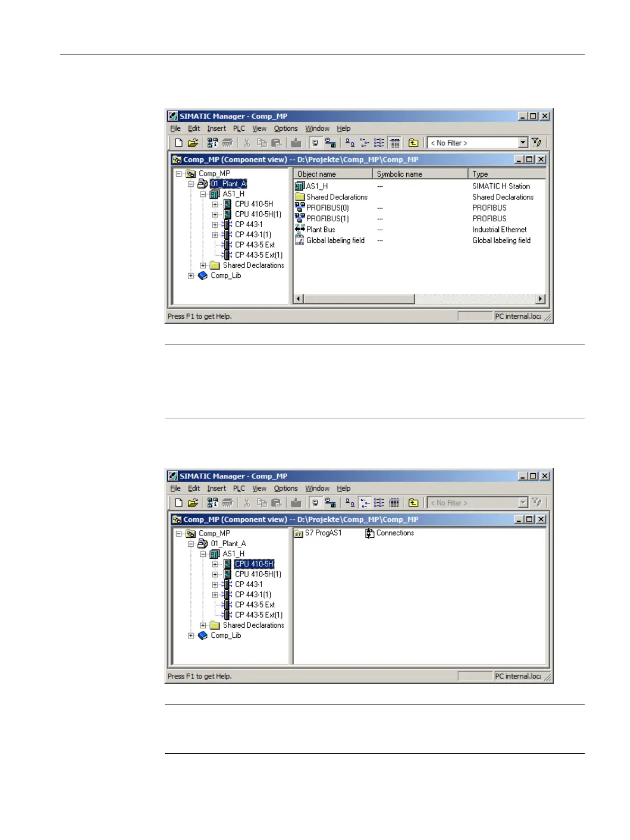The height and width of the screenshot is (840, 630).
Task: Collapse Comp_MP root node in upper tree
Action: pyautogui.click(x=179, y=174)
